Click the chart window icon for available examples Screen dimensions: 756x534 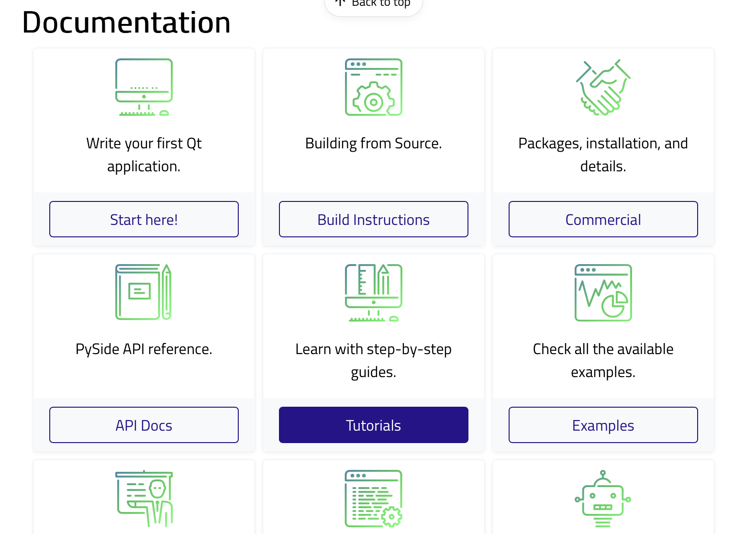(x=603, y=292)
